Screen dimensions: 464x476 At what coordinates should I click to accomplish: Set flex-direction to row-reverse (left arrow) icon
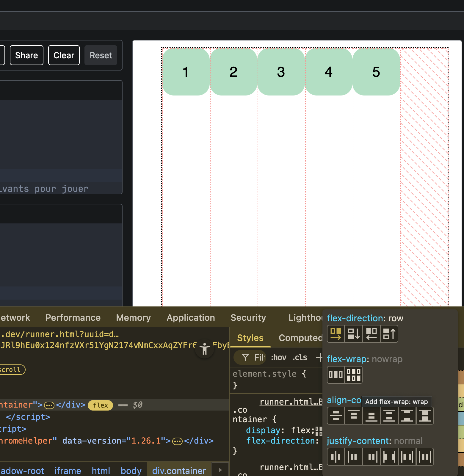[x=371, y=334]
